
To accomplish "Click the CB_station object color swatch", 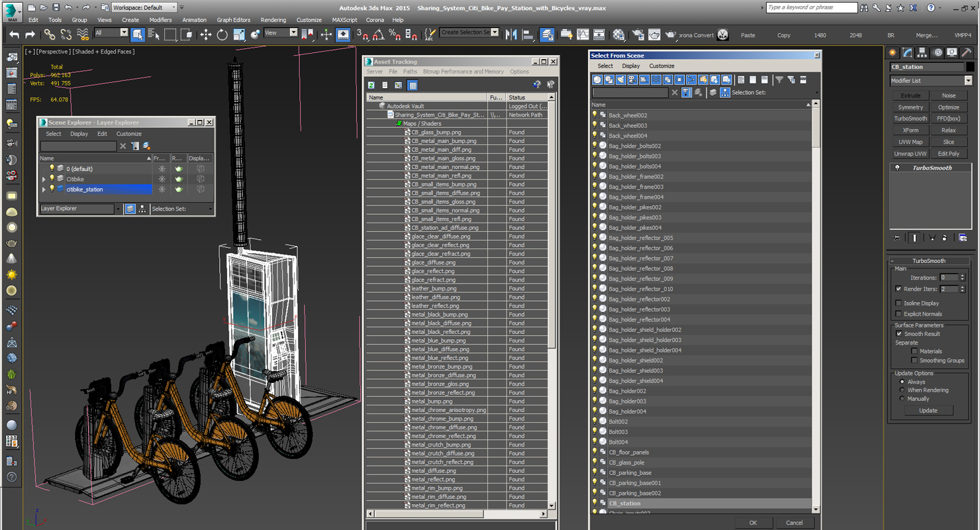I will (x=970, y=67).
